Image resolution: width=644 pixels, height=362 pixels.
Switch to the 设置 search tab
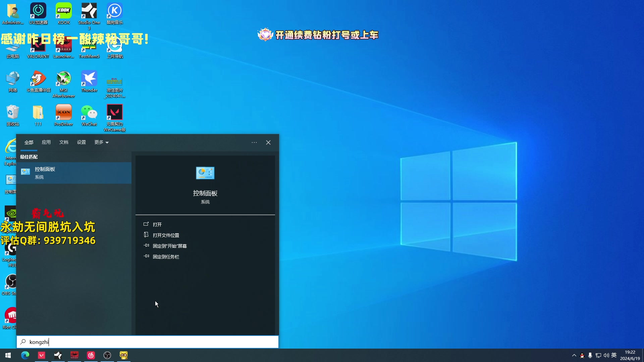click(x=82, y=142)
